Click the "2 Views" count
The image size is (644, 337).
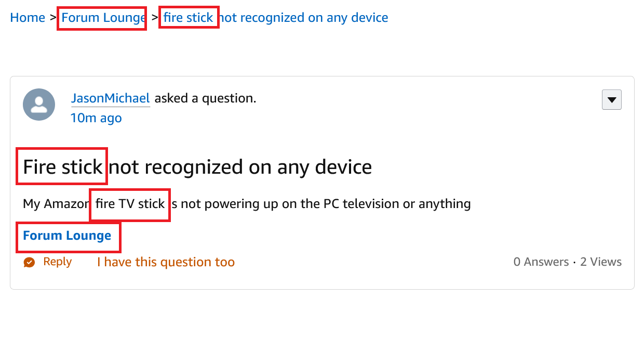[x=601, y=262]
